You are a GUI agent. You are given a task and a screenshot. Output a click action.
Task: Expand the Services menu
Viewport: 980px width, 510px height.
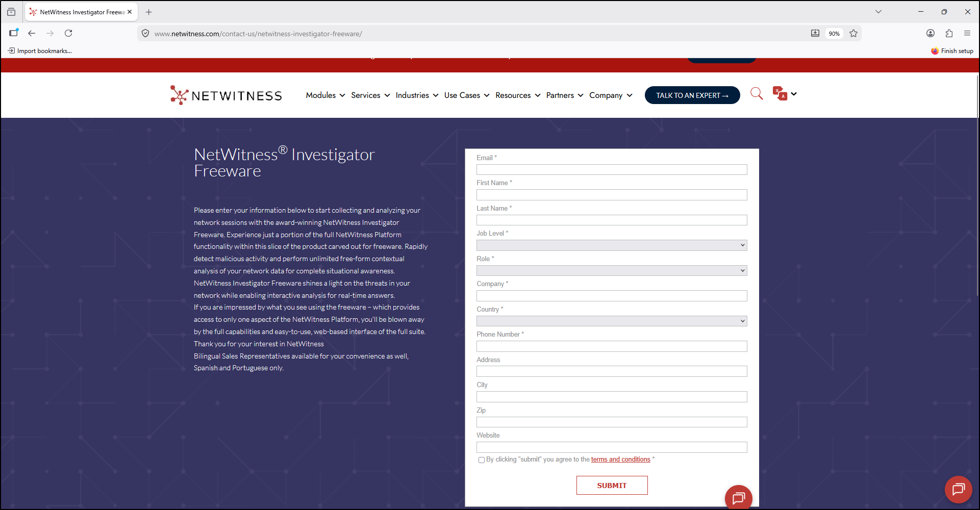coord(370,95)
